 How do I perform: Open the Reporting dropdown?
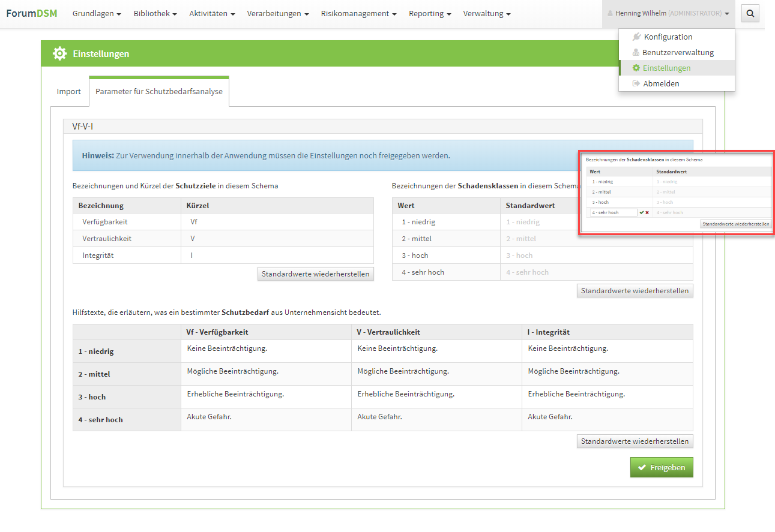pyautogui.click(x=430, y=13)
